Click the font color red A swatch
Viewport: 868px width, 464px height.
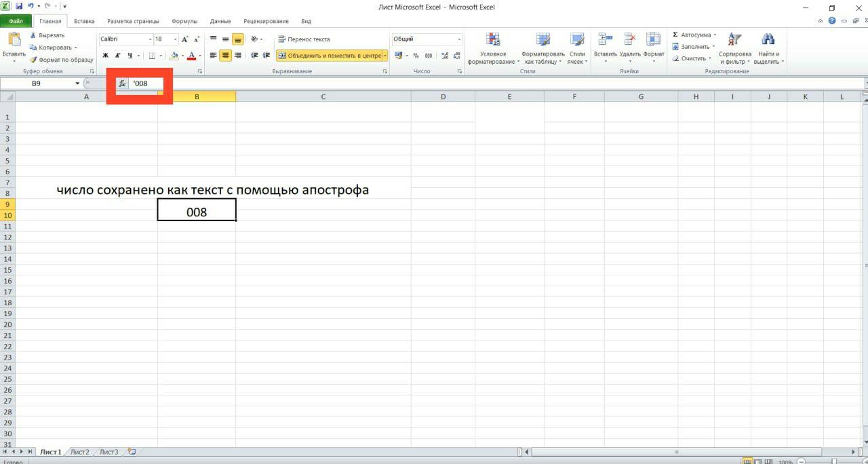[191, 56]
